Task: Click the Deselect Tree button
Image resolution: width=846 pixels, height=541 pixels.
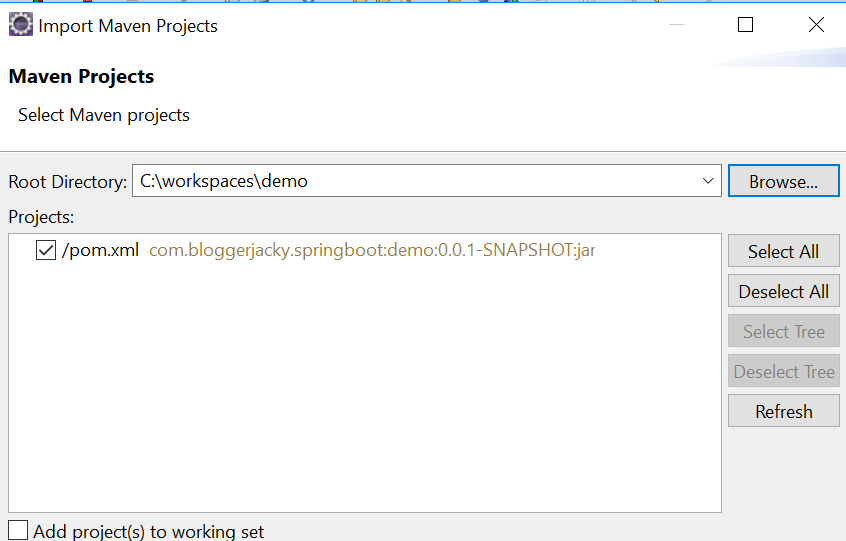Action: point(783,372)
